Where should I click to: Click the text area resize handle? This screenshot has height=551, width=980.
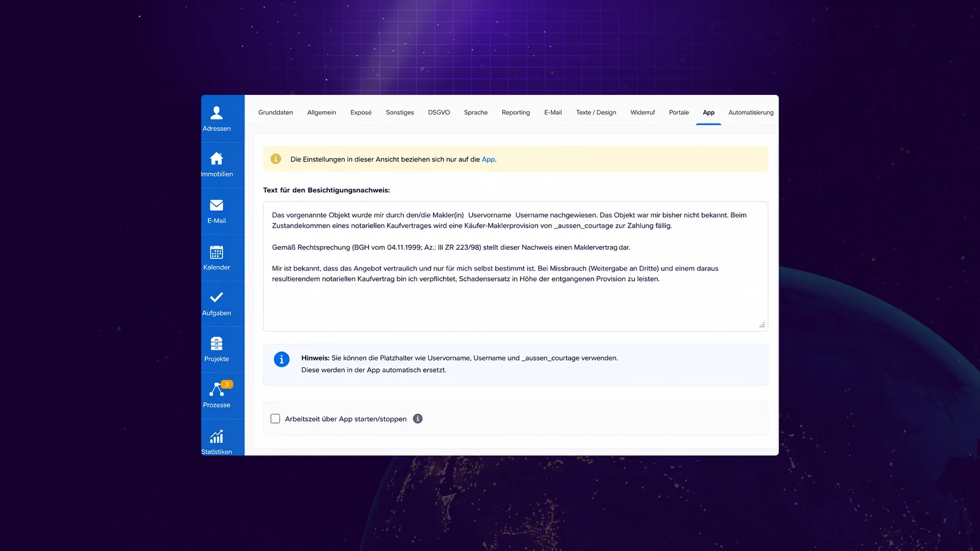pos(762,325)
